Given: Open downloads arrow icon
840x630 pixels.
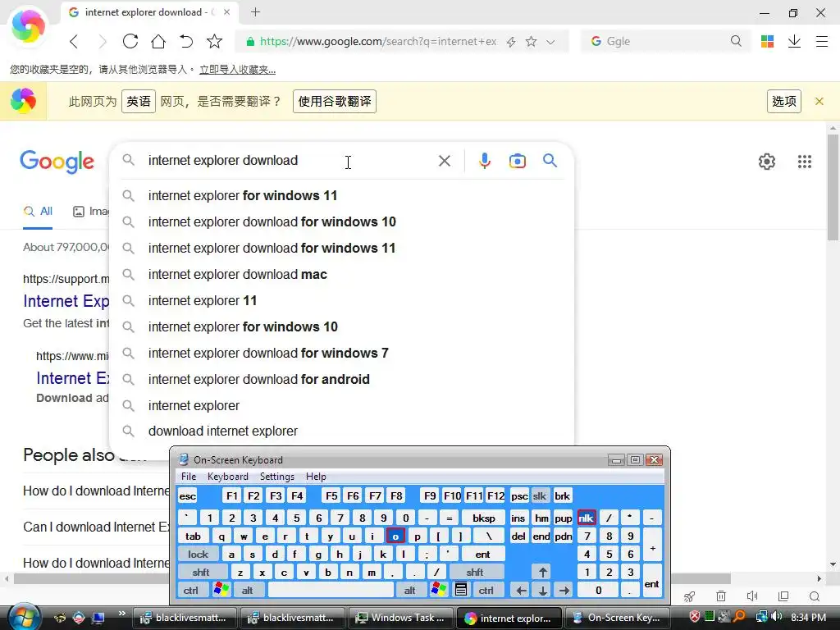Looking at the screenshot, I should coord(794,41).
